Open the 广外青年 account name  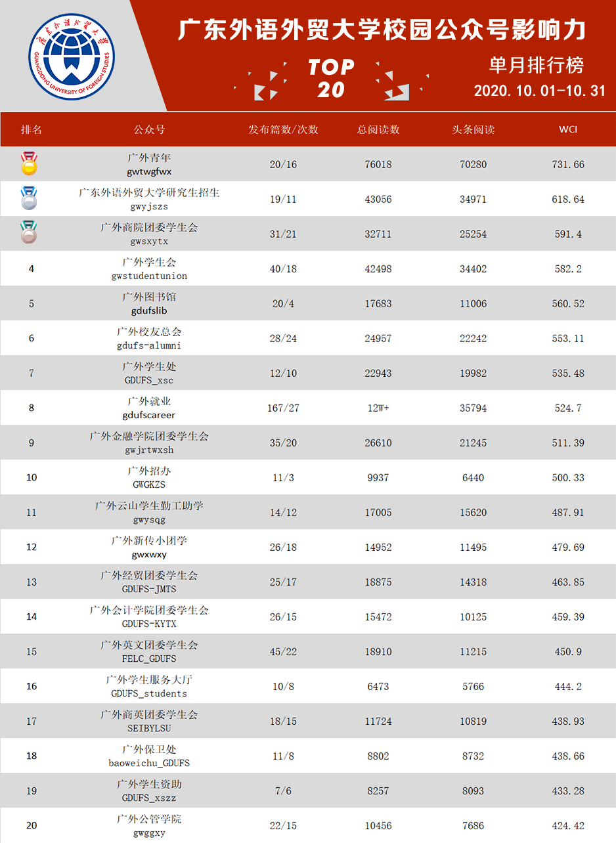click(149, 158)
